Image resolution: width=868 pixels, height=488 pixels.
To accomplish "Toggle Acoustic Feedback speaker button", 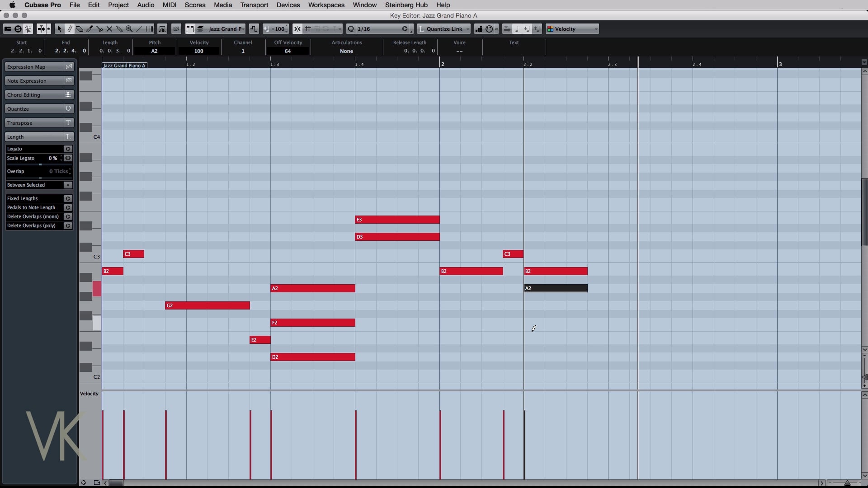I will coord(28,29).
